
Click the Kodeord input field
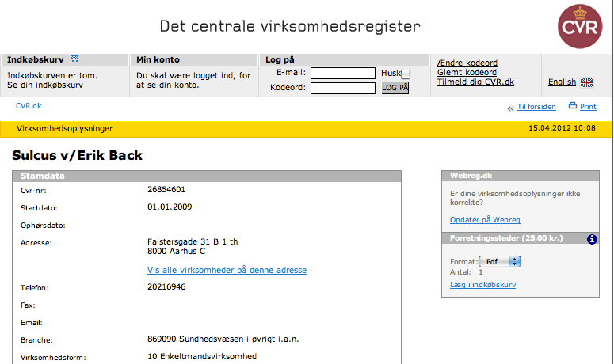click(342, 88)
